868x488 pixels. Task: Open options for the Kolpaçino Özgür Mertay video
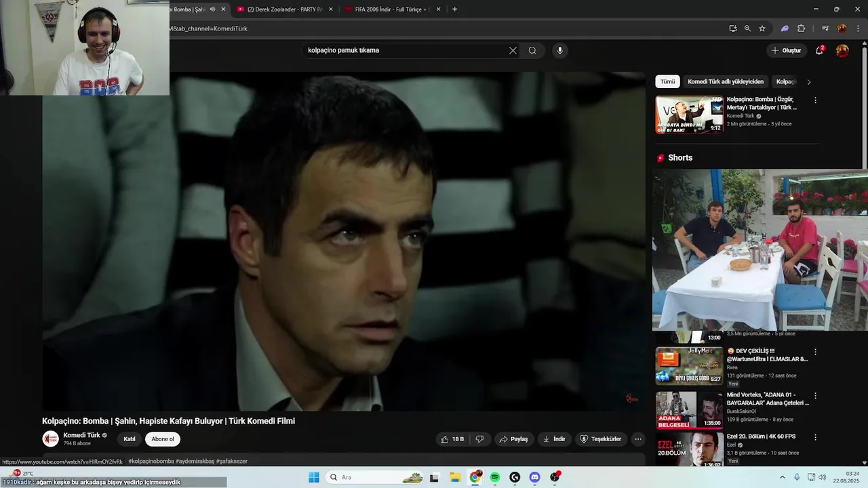pyautogui.click(x=815, y=100)
